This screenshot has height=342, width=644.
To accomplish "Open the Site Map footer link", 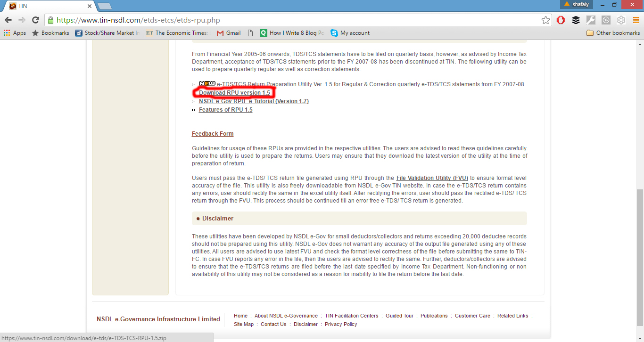I will (244, 324).
